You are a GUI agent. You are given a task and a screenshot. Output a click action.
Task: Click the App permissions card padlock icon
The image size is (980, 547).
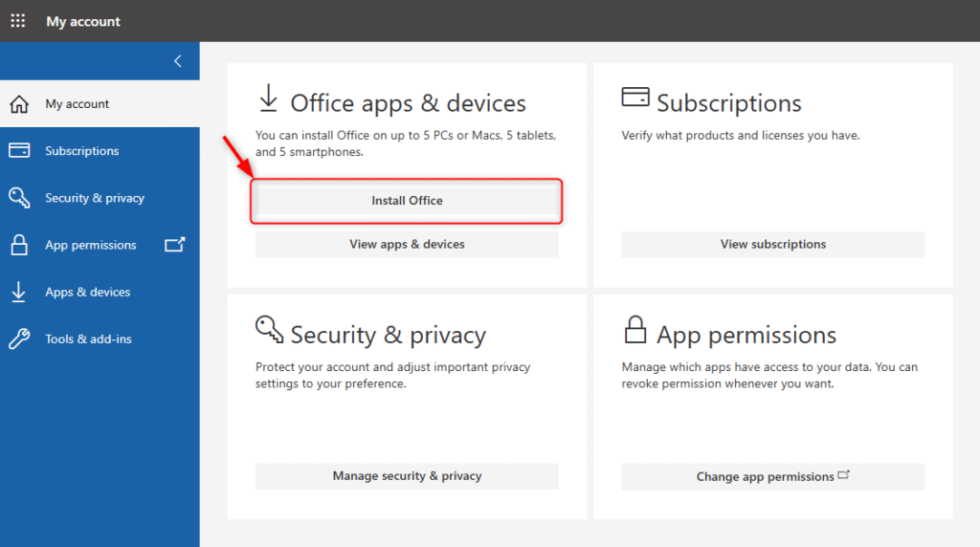point(635,329)
